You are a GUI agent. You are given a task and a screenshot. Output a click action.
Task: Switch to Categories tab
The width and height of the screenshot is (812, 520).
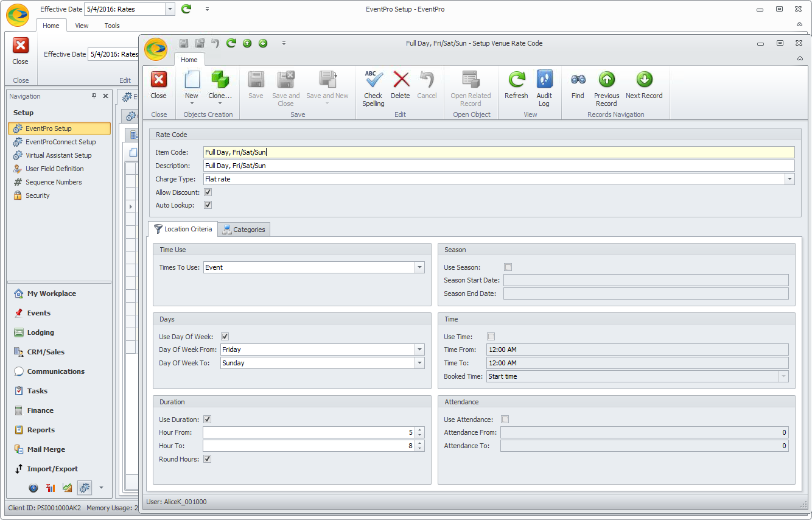(x=243, y=230)
